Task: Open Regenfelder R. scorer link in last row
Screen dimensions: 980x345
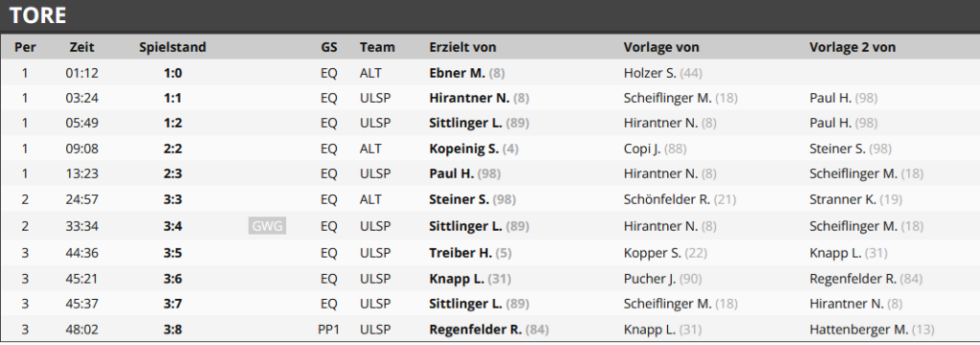Action: pos(476,330)
